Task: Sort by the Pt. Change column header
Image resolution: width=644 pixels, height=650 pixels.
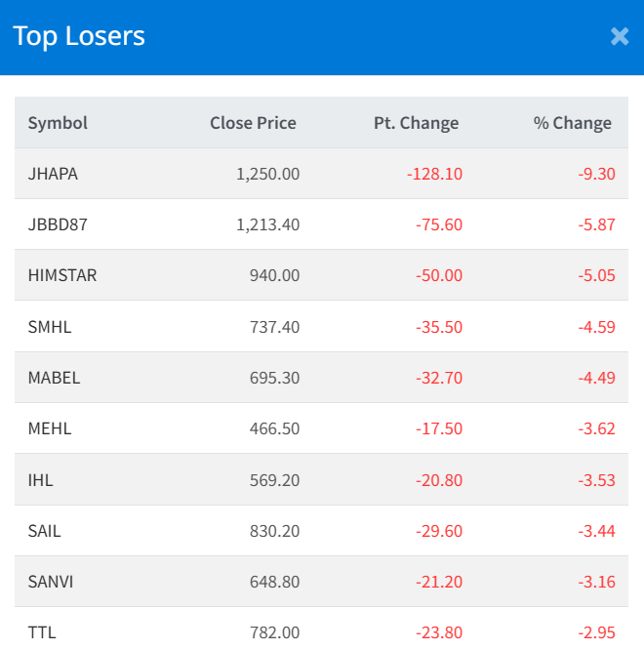Action: click(416, 123)
